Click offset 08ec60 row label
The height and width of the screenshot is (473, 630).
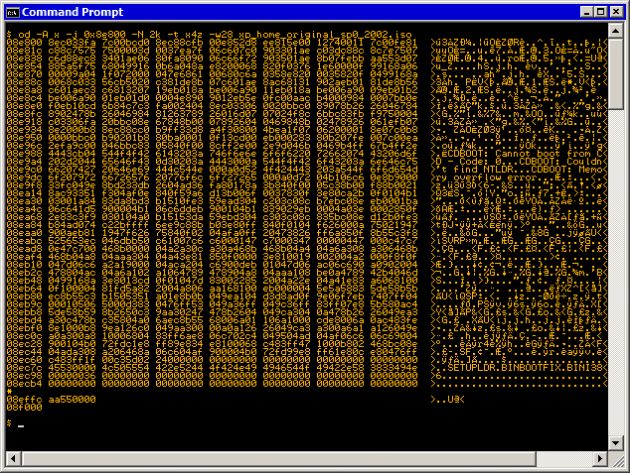pos(24,360)
